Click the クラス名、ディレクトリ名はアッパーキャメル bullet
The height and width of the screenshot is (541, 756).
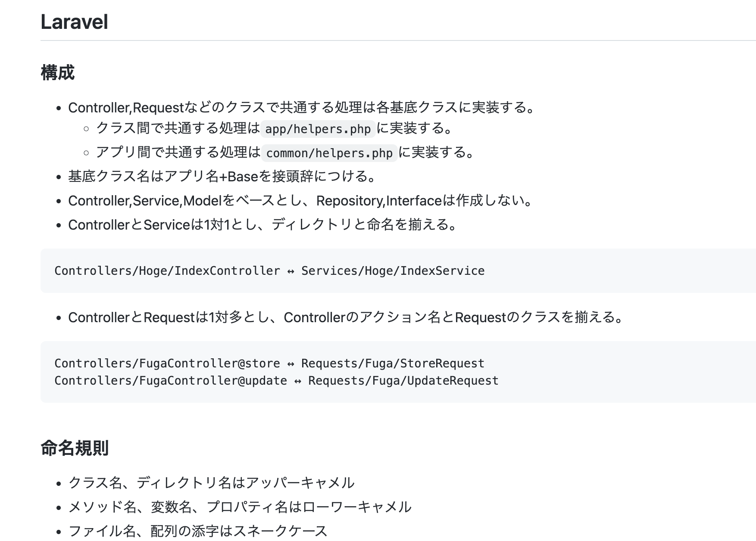point(212,483)
